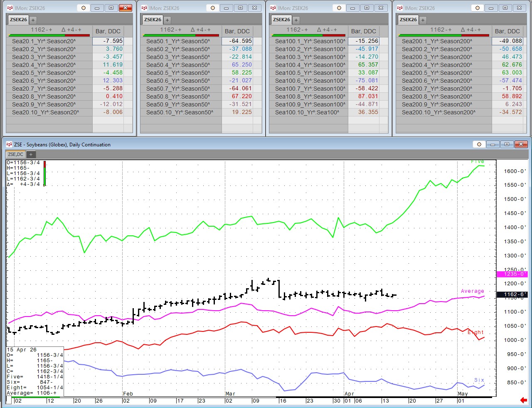Add a tab in the Season50 monitor window
Viewport: 532px width, 408px height.
(x=167, y=20)
